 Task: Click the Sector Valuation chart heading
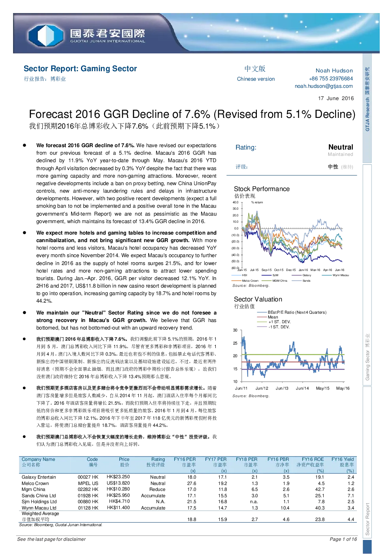(258, 299)
